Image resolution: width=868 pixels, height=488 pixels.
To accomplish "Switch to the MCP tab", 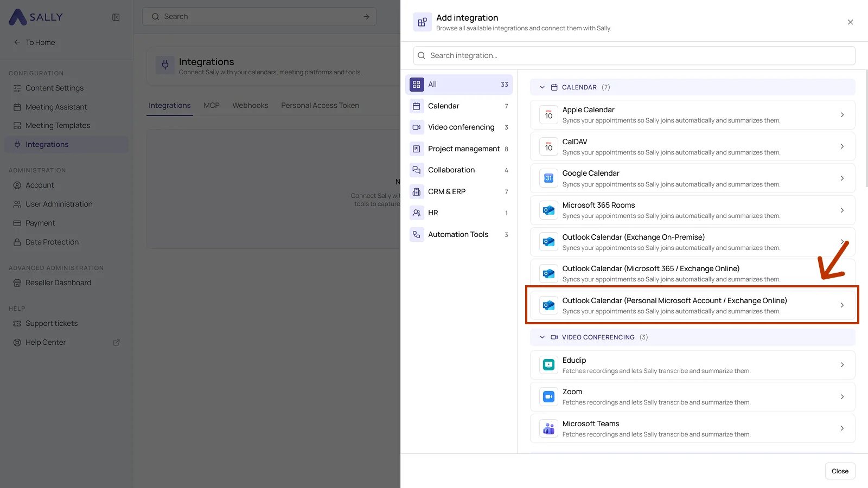I will click(x=212, y=106).
